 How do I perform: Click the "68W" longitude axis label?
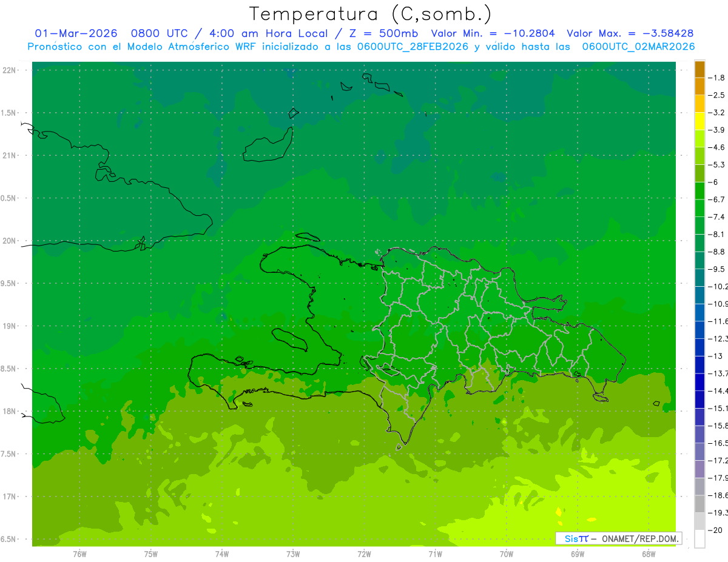click(x=648, y=554)
